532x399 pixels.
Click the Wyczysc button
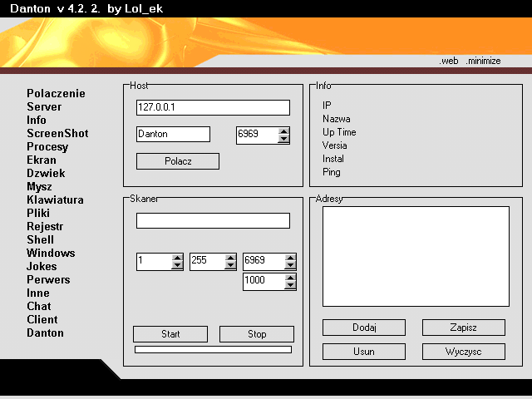click(463, 352)
